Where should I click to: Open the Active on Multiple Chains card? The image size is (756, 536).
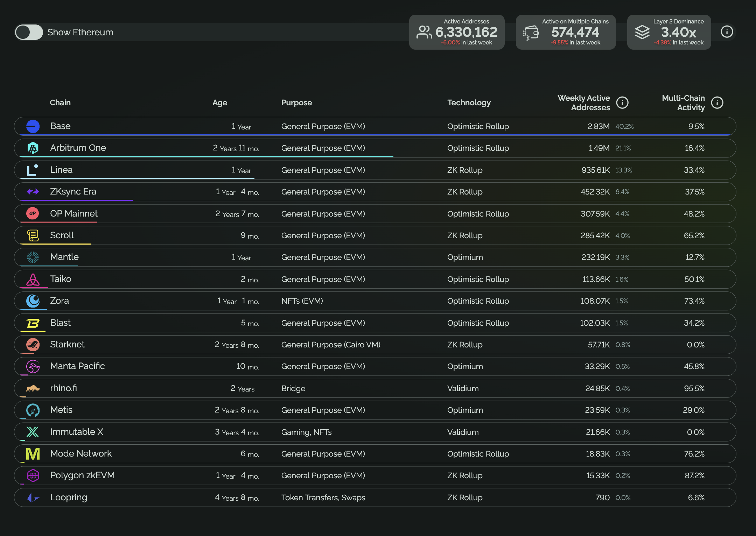pyautogui.click(x=566, y=32)
